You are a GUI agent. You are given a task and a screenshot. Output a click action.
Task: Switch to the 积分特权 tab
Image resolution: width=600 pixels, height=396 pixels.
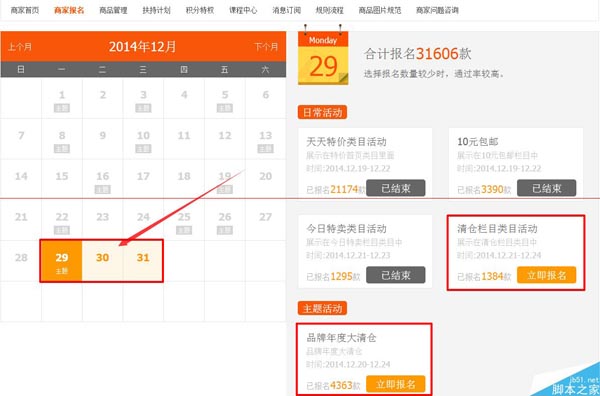click(200, 10)
